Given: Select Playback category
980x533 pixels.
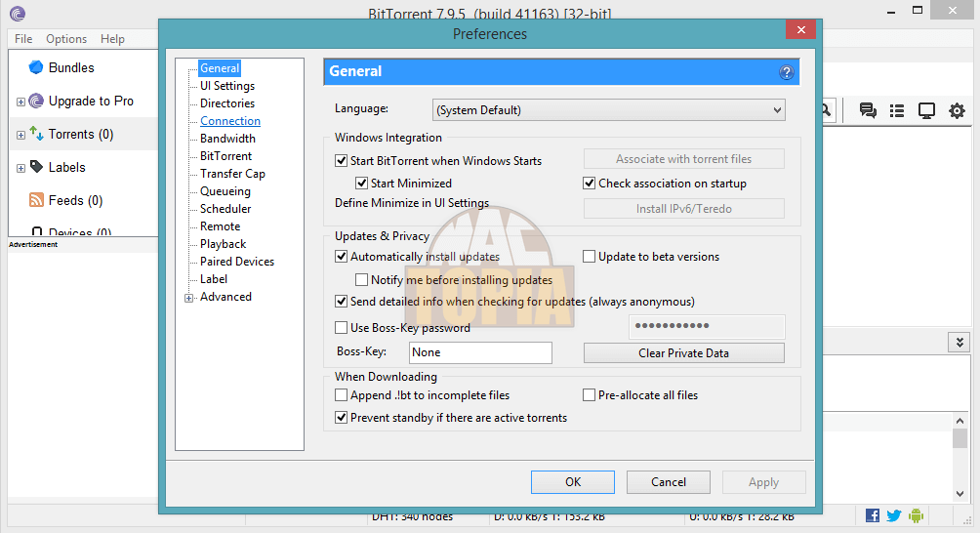Looking at the screenshot, I should (224, 244).
